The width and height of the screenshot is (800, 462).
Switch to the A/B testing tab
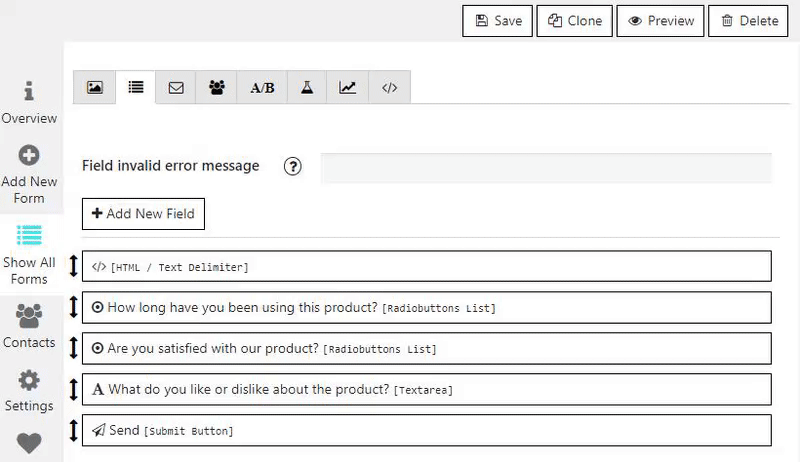click(262, 87)
